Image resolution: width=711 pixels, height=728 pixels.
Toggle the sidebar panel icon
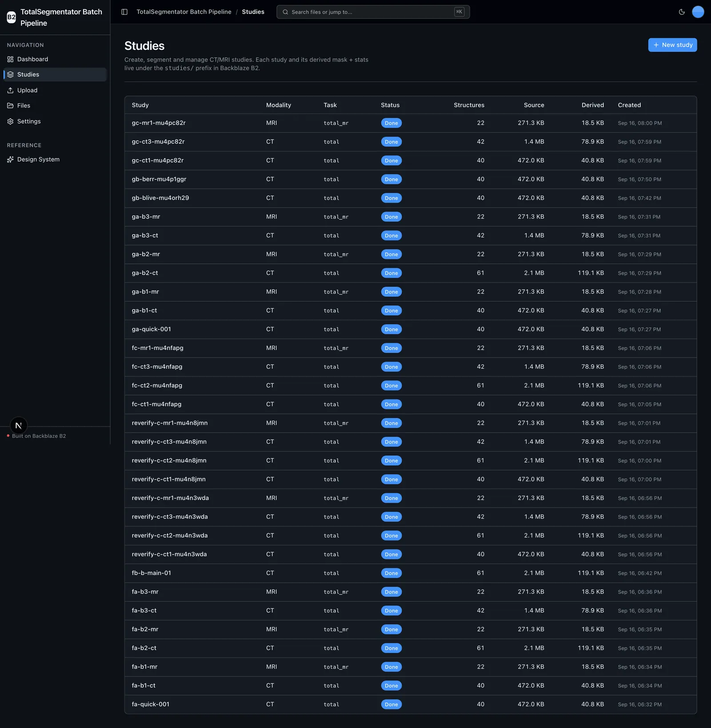coord(124,12)
